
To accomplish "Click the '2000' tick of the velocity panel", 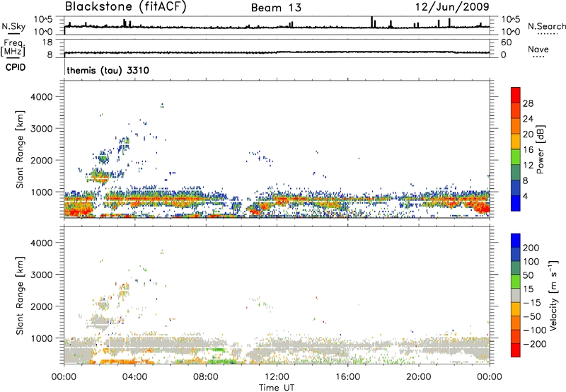I will 42,306.
